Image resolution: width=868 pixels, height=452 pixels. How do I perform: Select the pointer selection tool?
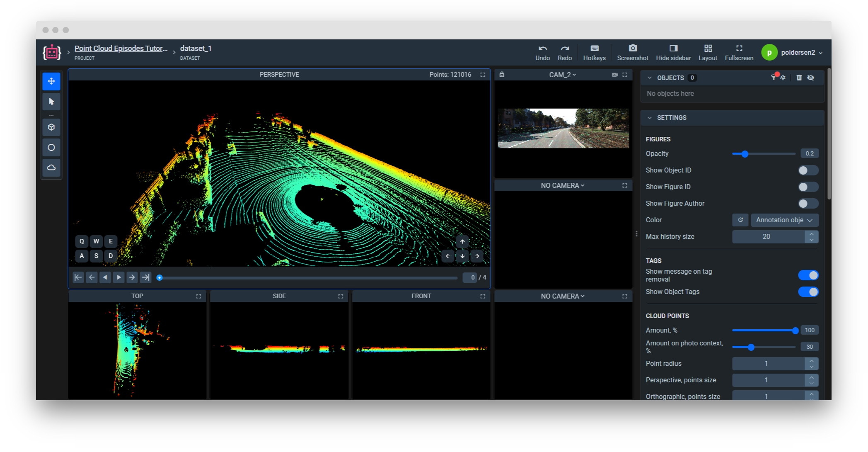(51, 102)
